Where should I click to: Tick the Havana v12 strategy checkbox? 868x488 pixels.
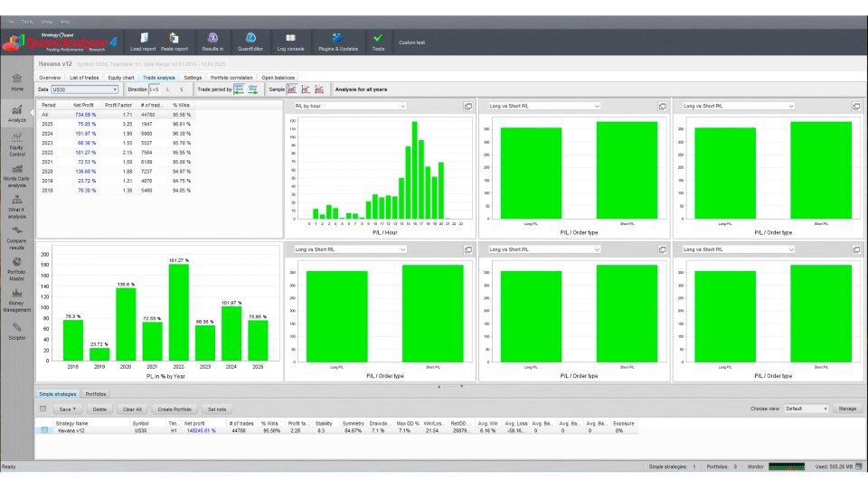pos(45,430)
